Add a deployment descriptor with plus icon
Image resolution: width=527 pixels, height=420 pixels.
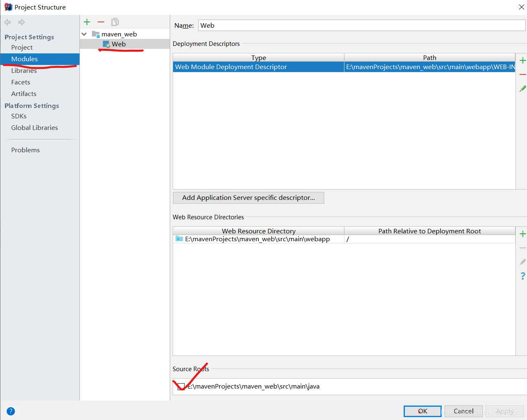pyautogui.click(x=522, y=60)
